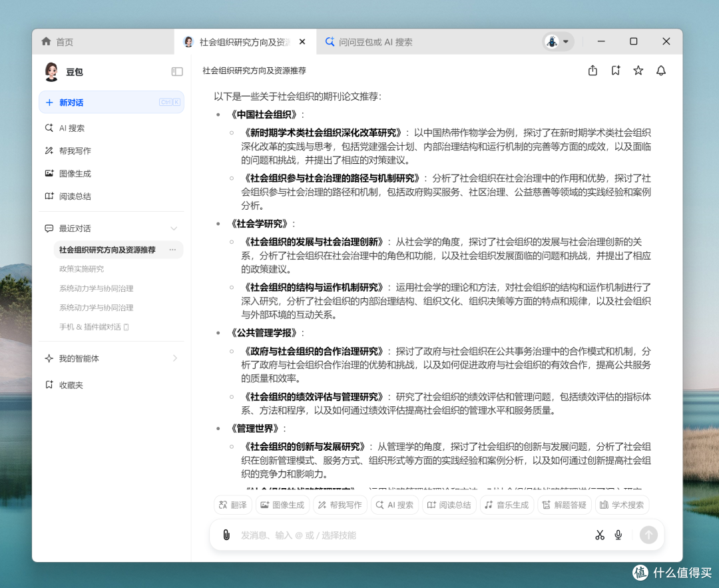
Task: Click the send arrow button
Action: pos(648,535)
